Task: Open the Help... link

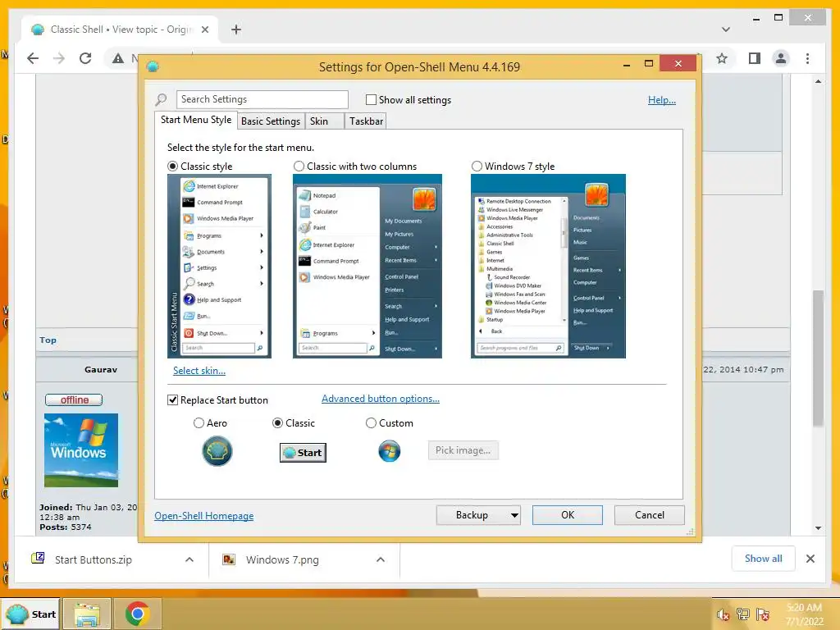Action: (x=662, y=100)
